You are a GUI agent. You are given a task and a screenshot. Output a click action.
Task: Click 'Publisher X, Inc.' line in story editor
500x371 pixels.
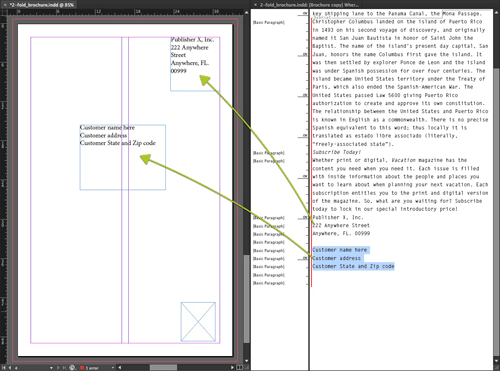click(x=338, y=217)
